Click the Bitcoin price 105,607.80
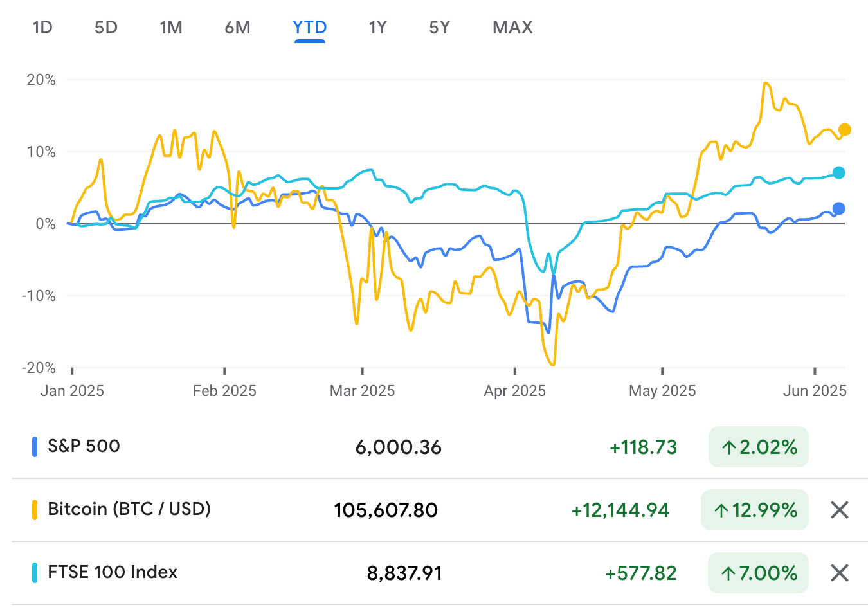The width and height of the screenshot is (868, 612). pos(386,510)
